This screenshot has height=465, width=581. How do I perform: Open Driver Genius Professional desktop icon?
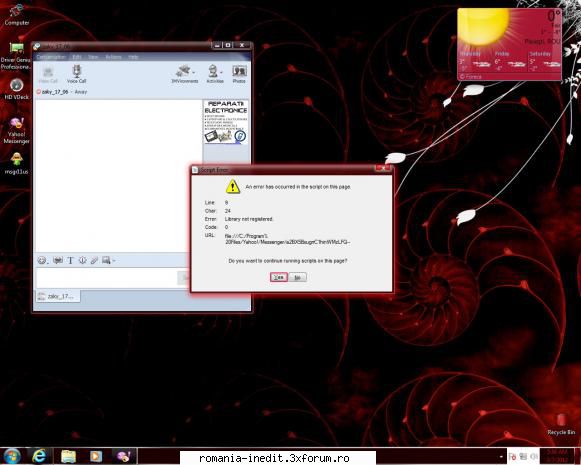pyautogui.click(x=16, y=56)
